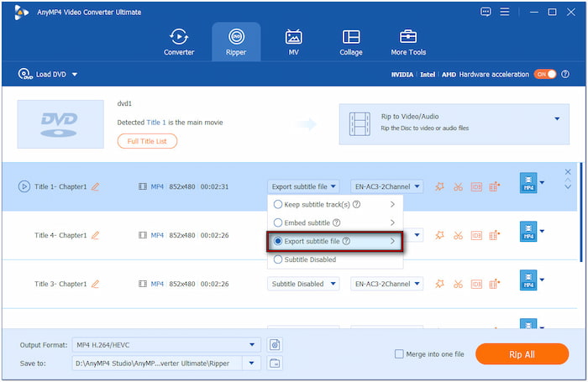Open the Converter tab
This screenshot has height=382, width=588.
179,42
